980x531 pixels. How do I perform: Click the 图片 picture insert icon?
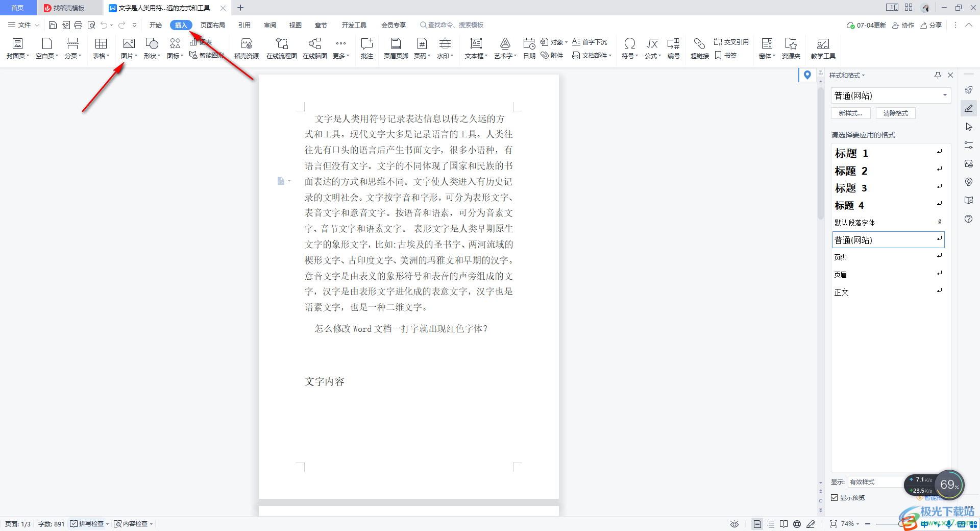(129, 44)
